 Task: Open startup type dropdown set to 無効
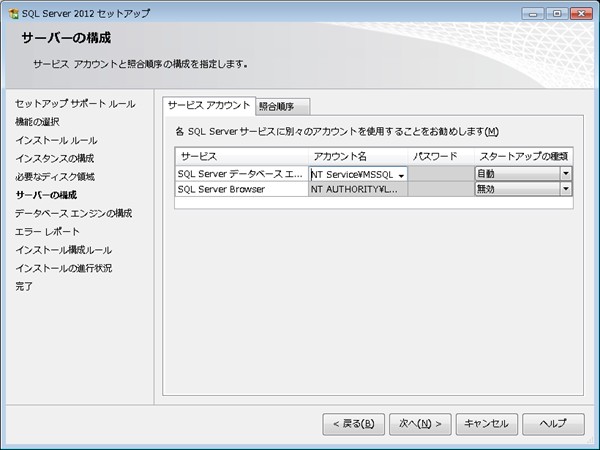566,189
